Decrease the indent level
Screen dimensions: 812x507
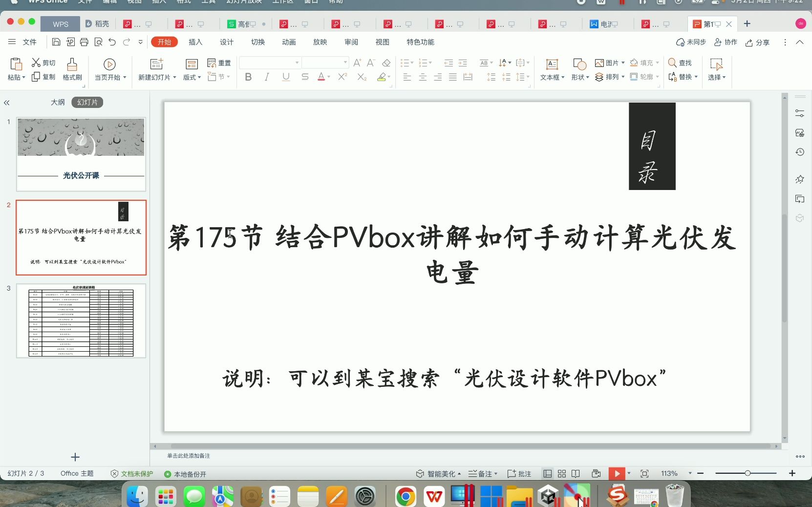pyautogui.click(x=448, y=63)
